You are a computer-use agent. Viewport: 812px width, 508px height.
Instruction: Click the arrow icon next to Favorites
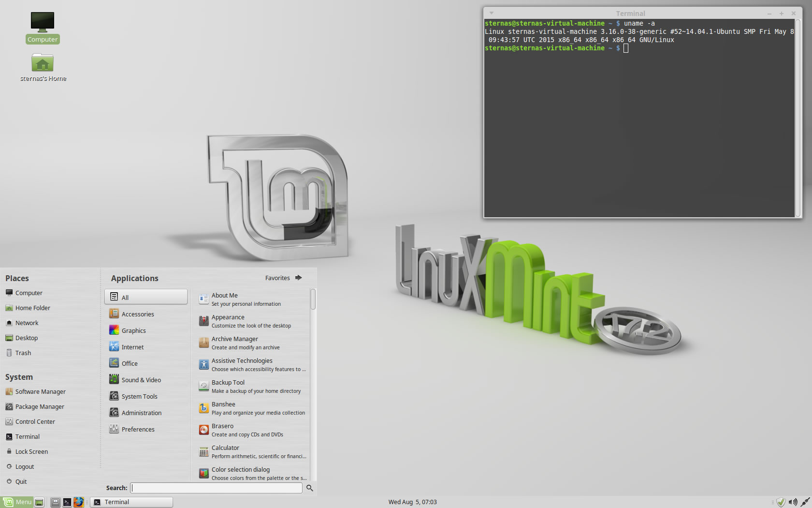point(298,278)
